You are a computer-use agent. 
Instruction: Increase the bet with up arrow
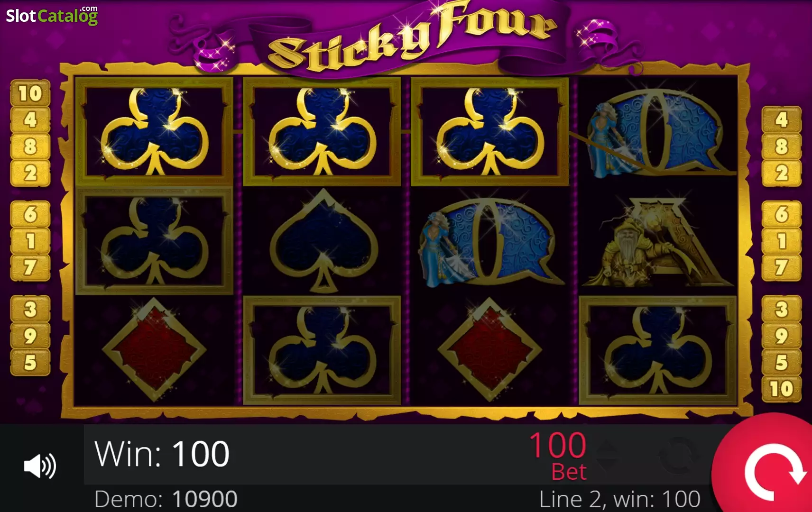(x=608, y=445)
